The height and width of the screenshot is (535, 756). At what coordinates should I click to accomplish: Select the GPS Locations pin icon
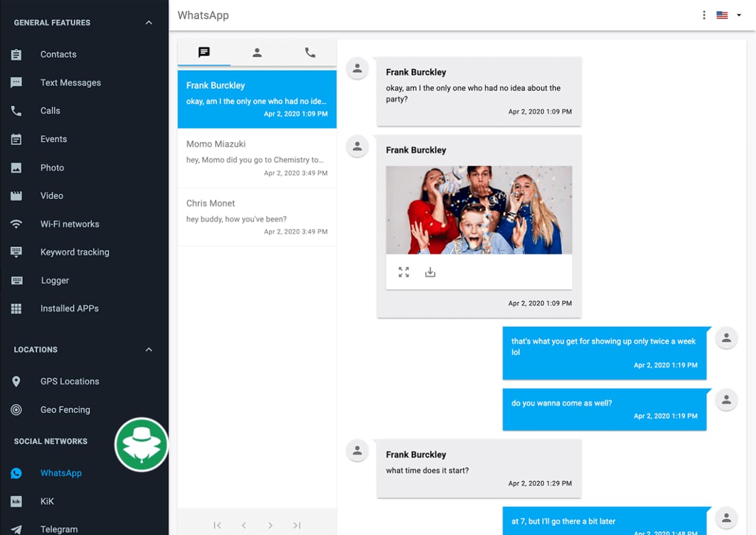tap(16, 381)
